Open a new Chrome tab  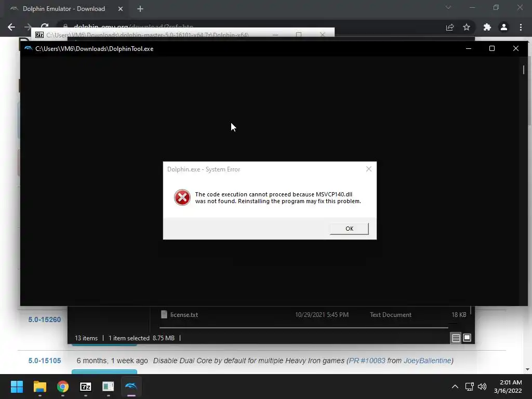(x=140, y=9)
